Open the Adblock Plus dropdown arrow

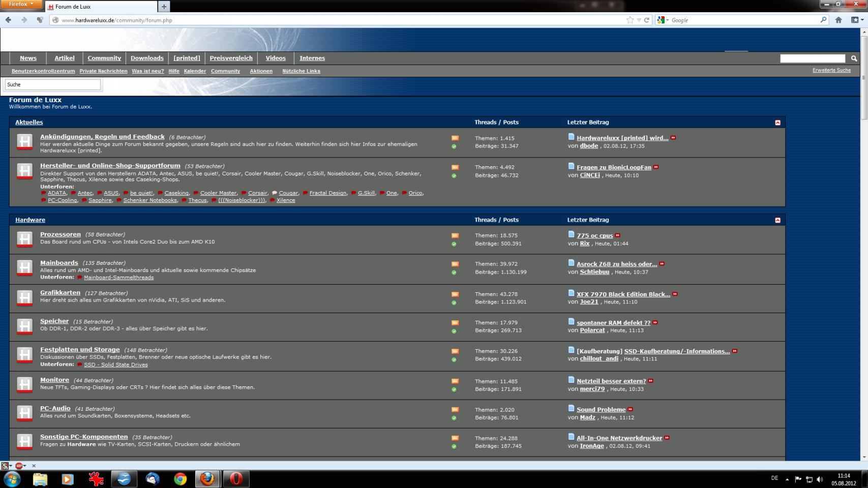click(24, 466)
